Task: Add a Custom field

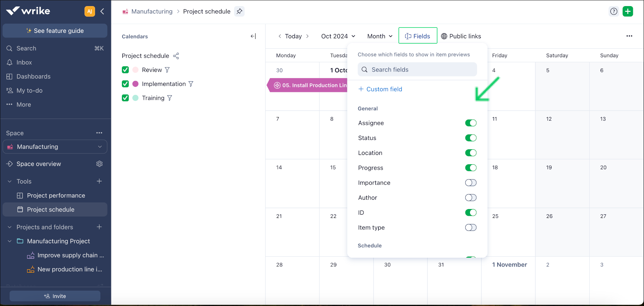Action: 380,89
